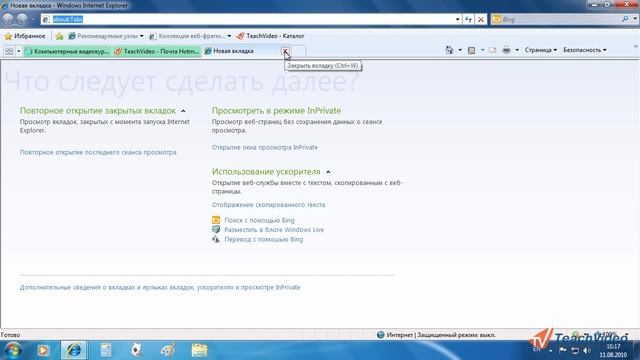Close the Новая вкладка tab

pos(285,51)
